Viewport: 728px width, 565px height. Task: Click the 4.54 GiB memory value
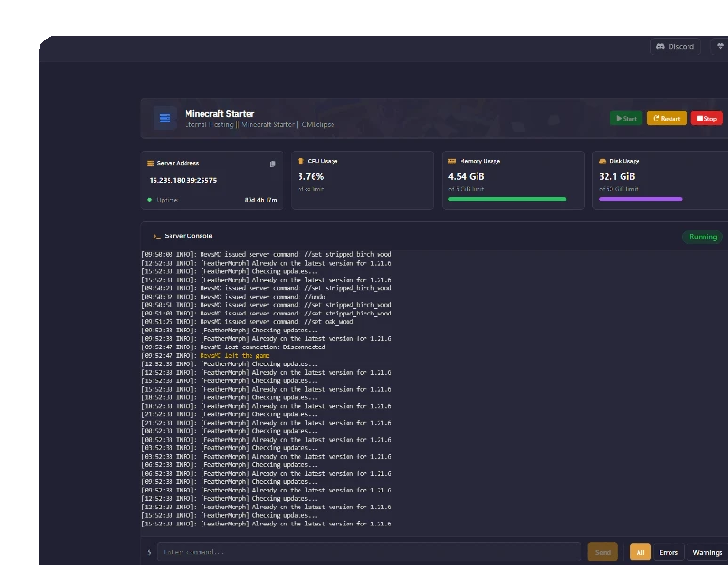tap(466, 176)
